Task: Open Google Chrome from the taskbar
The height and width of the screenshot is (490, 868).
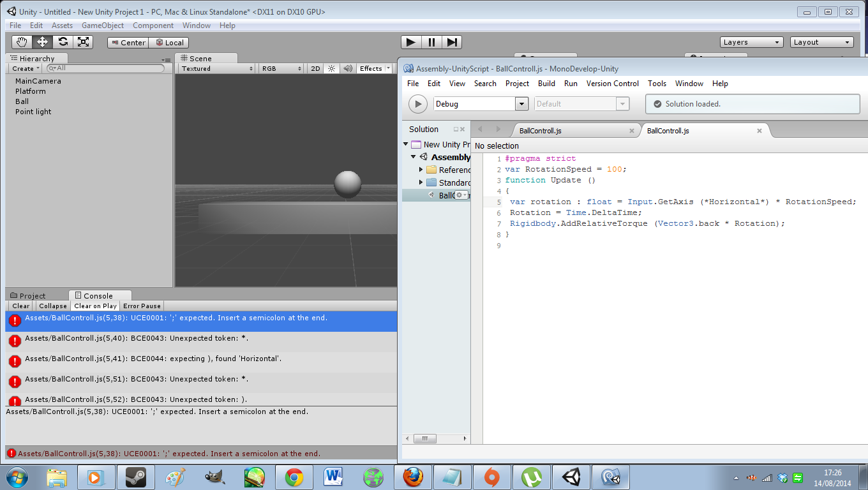Action: 294,477
